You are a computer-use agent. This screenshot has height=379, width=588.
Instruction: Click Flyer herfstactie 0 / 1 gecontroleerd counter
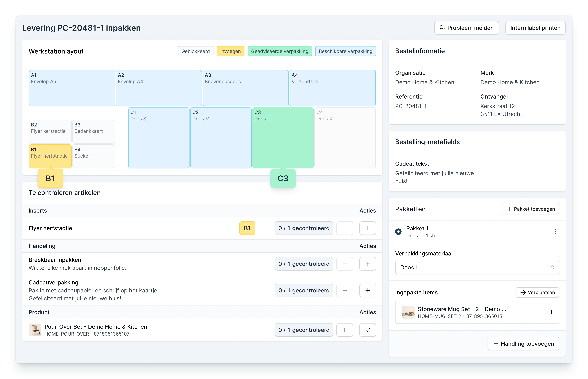point(304,228)
